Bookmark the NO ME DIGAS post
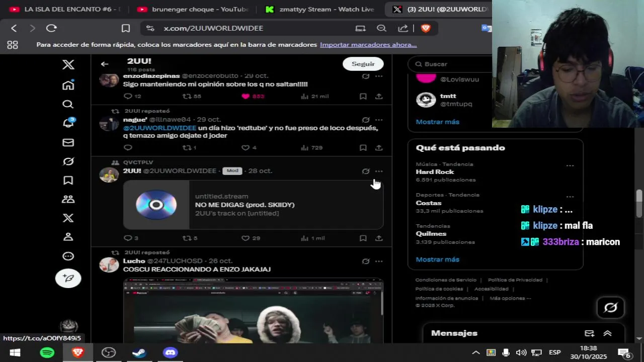 363,238
